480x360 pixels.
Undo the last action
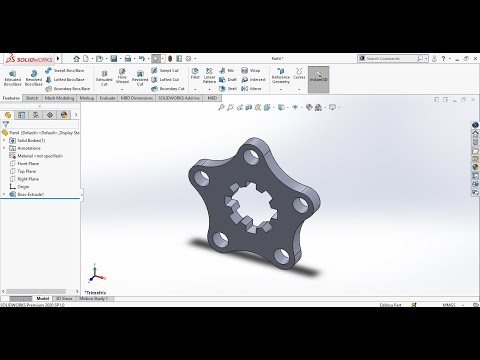pos(142,59)
